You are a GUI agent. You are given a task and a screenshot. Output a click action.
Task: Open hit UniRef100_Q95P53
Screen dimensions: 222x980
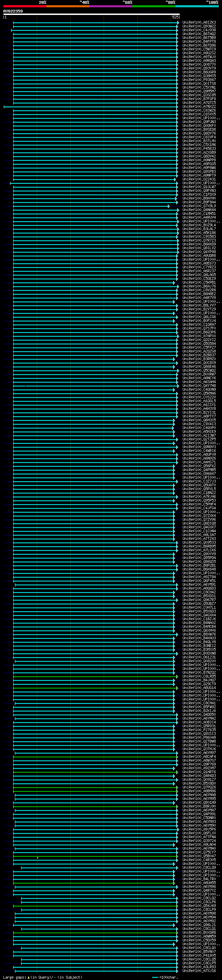click(x=199, y=500)
